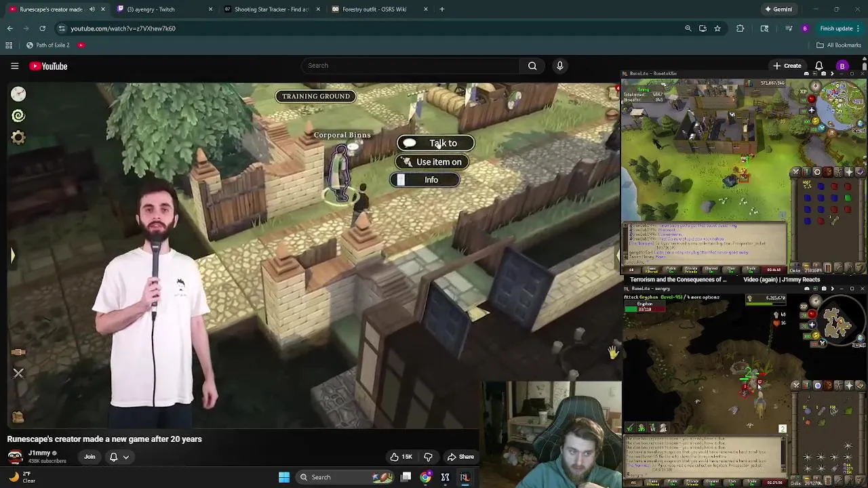Viewport: 868px width, 488px height.
Task: Open the YouTube guide hamburger menu
Action: (14, 66)
